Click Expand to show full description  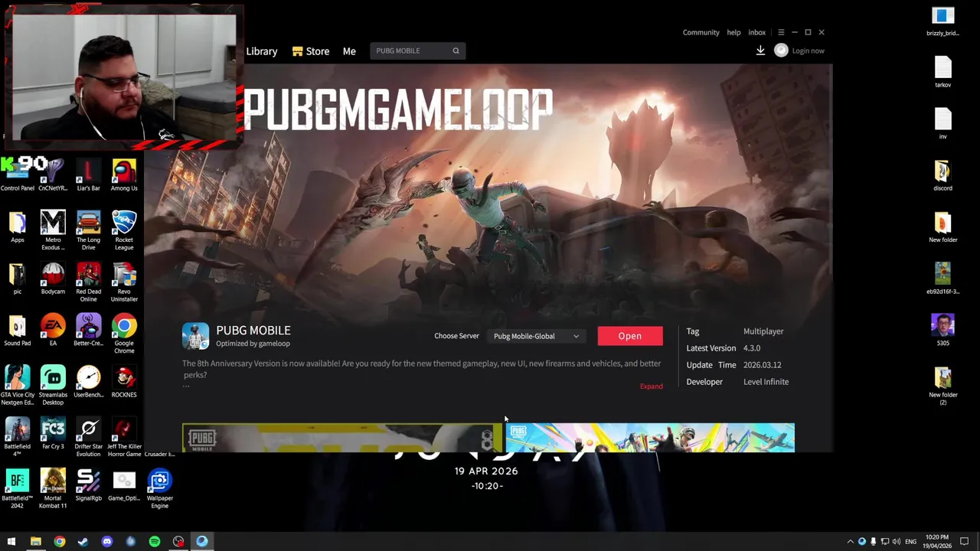click(x=652, y=386)
